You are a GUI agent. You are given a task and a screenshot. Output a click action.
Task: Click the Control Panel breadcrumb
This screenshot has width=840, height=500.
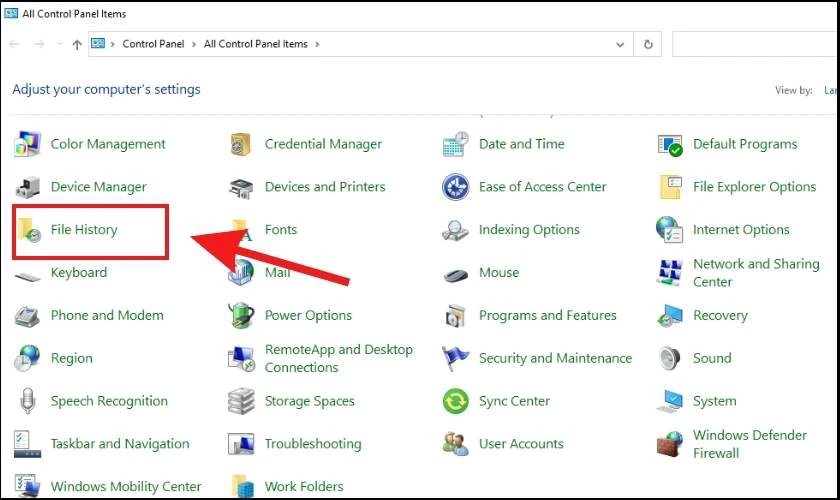(153, 44)
